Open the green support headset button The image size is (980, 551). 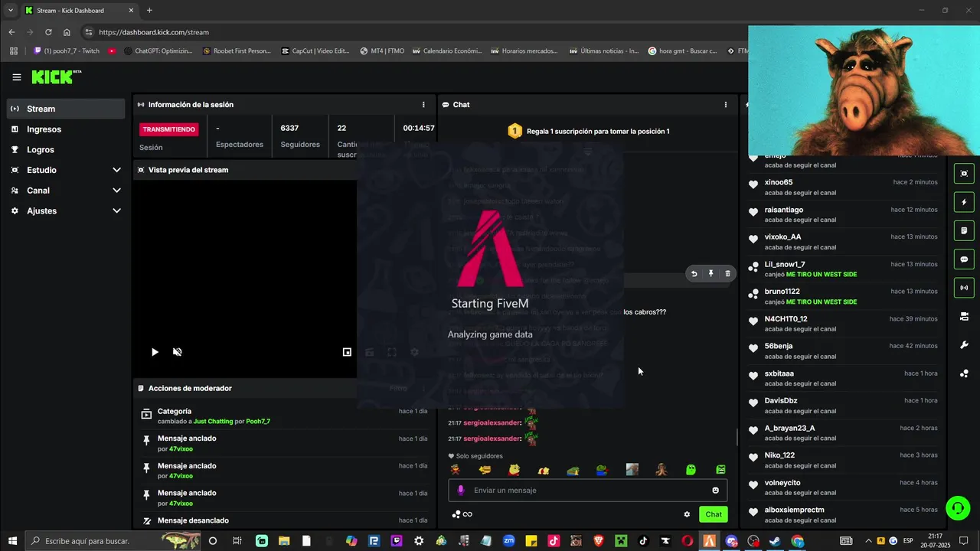957,507
